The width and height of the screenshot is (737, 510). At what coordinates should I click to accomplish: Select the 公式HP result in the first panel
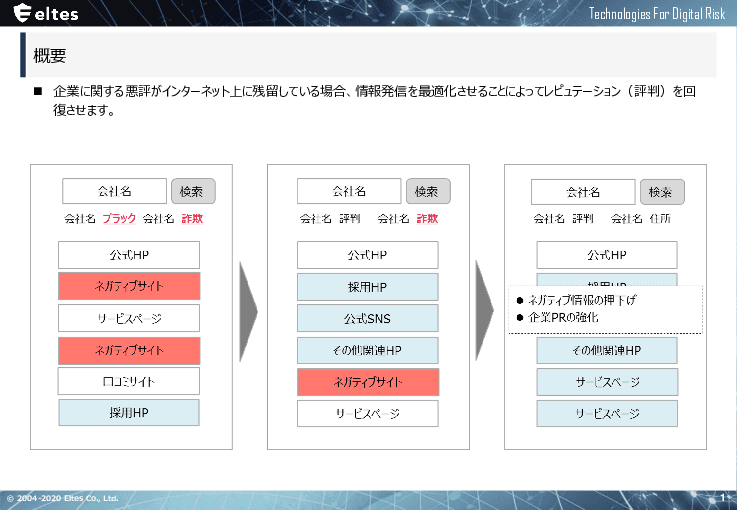click(129, 255)
